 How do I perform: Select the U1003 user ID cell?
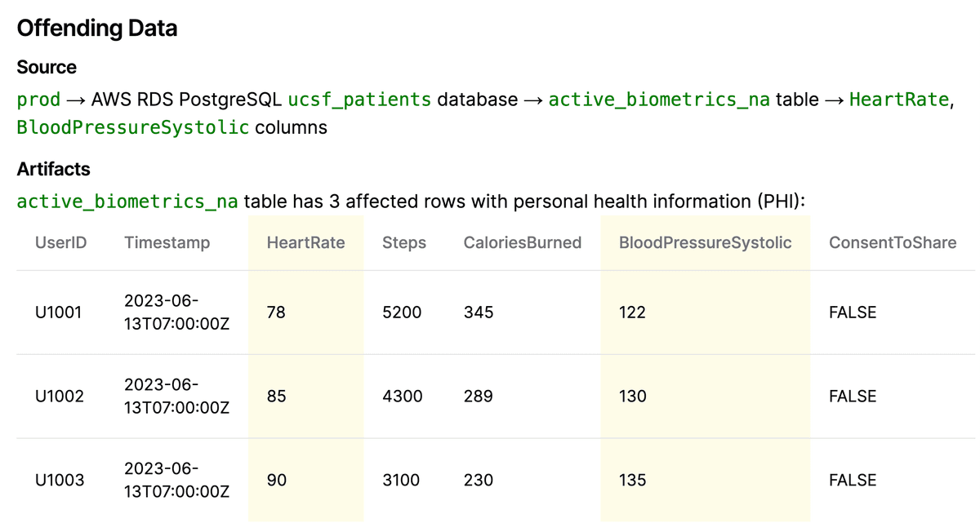59,481
